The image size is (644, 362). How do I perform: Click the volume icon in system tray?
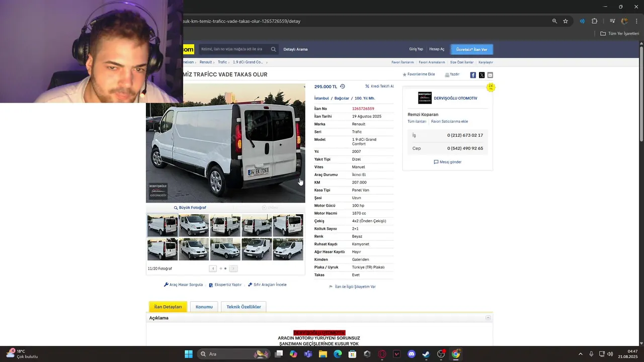pos(610,354)
